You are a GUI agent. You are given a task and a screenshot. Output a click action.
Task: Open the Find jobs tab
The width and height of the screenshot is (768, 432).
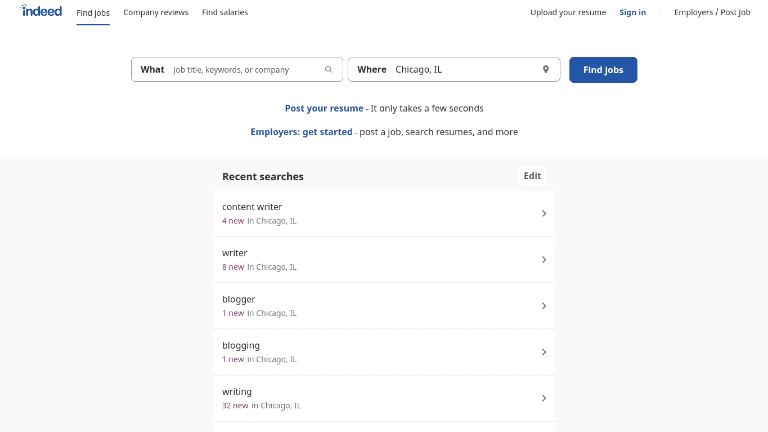tap(93, 13)
